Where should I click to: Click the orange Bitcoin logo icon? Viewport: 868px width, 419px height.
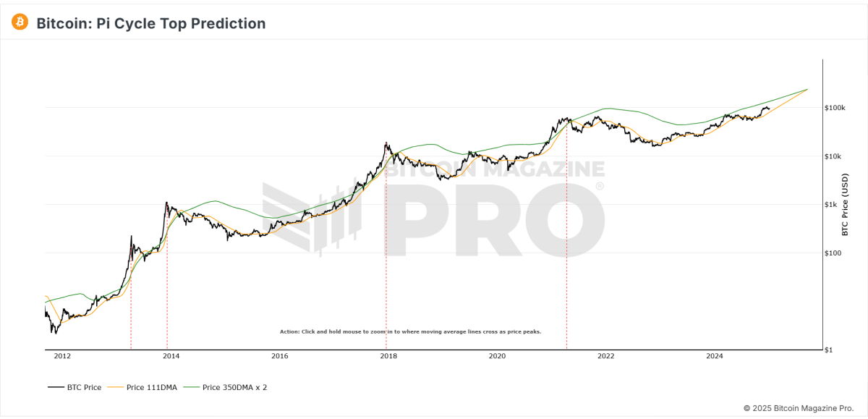(x=20, y=22)
